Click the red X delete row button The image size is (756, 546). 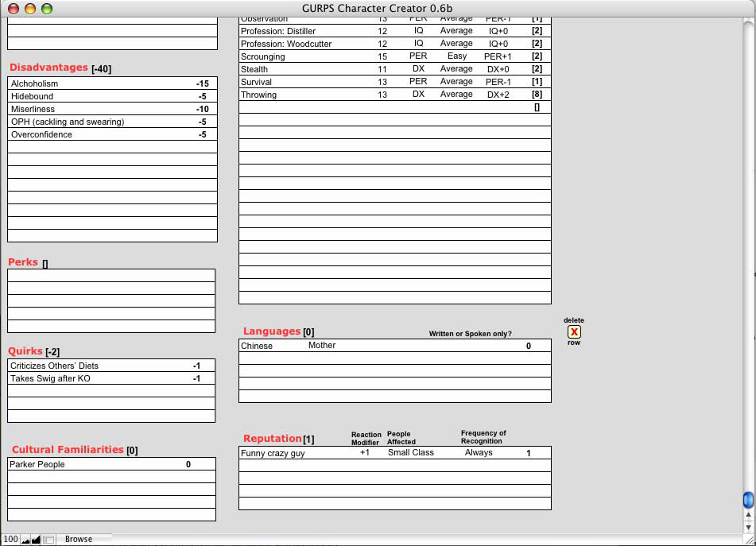(x=574, y=331)
